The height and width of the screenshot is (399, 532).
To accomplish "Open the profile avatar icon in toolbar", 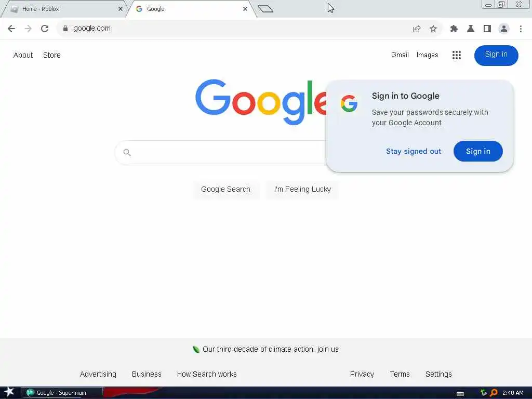I will [x=504, y=29].
